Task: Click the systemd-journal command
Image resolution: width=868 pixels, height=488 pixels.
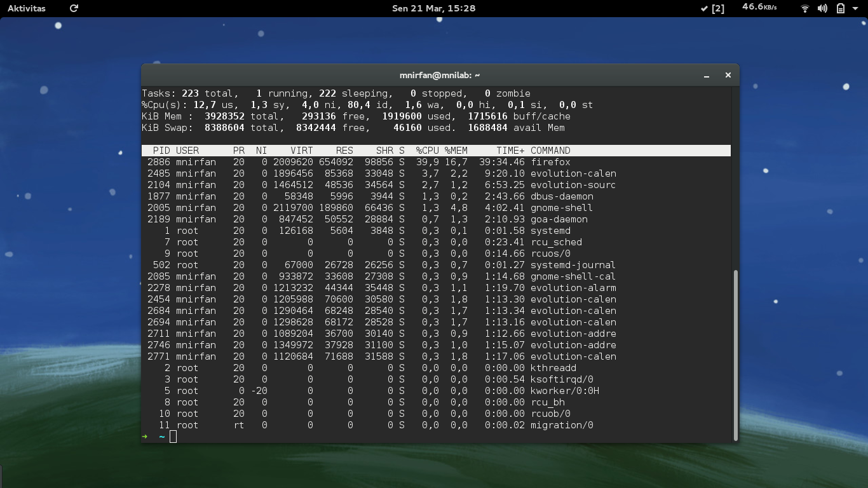Action: tap(573, 265)
